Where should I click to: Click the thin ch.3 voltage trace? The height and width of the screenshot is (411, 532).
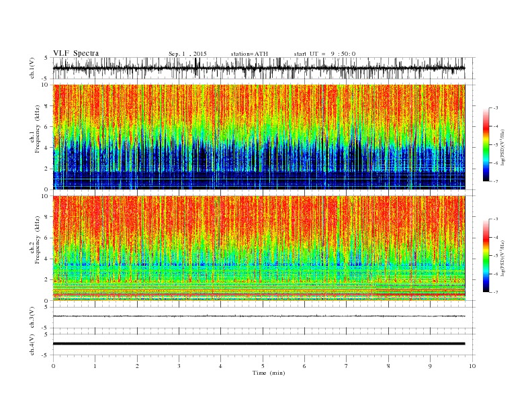point(259,316)
